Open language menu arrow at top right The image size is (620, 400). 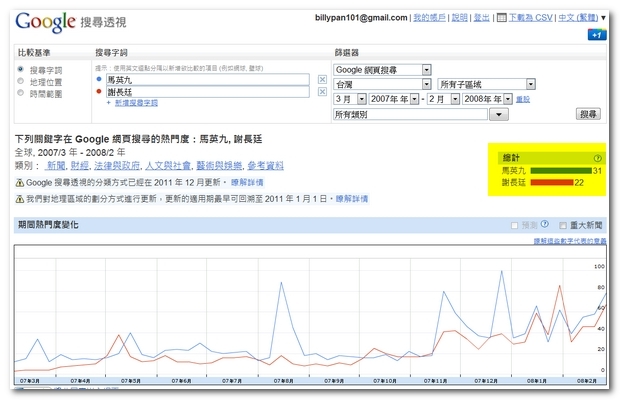point(603,18)
